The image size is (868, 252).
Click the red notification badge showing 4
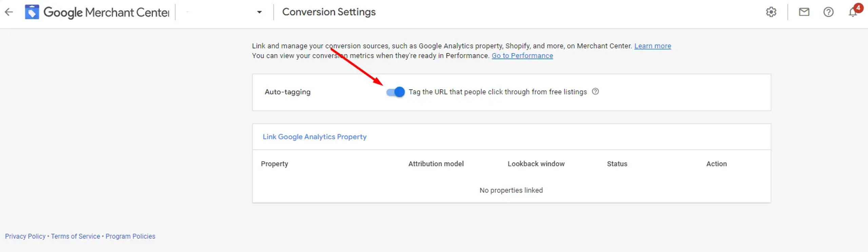[858, 7]
